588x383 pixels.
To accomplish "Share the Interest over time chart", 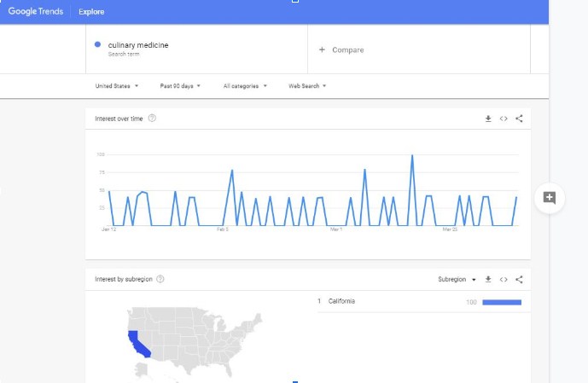I will coord(519,119).
